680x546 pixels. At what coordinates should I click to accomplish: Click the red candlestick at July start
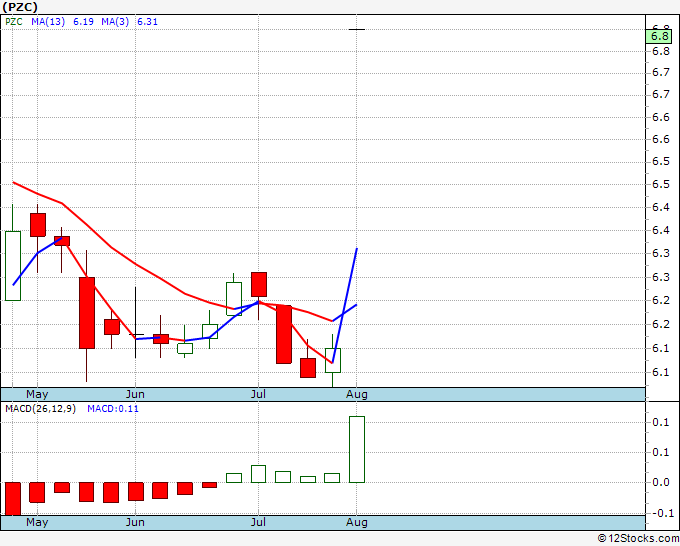pos(259,284)
